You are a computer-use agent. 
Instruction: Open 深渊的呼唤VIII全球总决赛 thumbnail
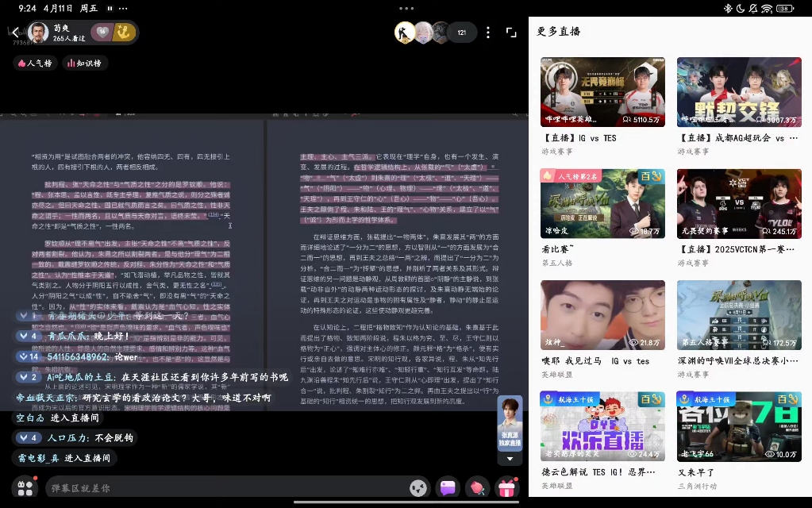click(739, 315)
